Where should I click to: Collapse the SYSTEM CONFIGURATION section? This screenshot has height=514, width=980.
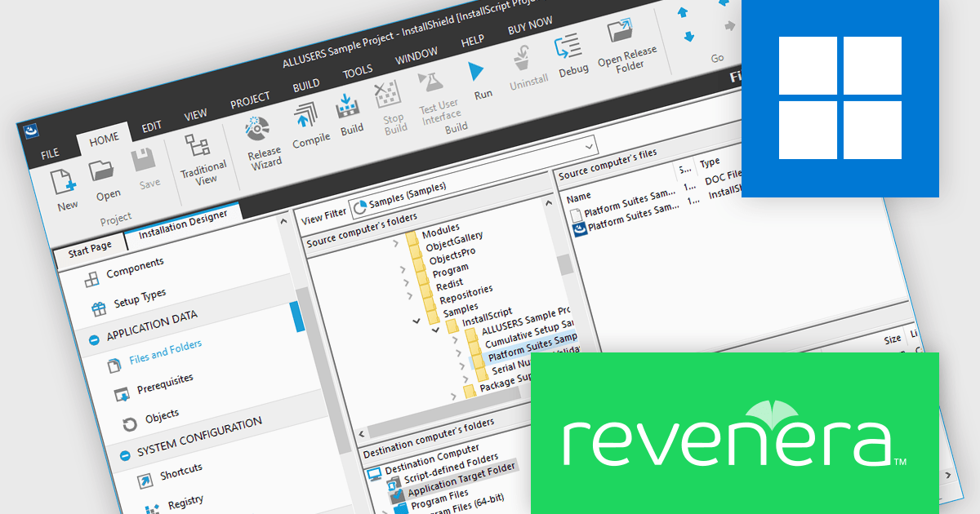tap(124, 457)
